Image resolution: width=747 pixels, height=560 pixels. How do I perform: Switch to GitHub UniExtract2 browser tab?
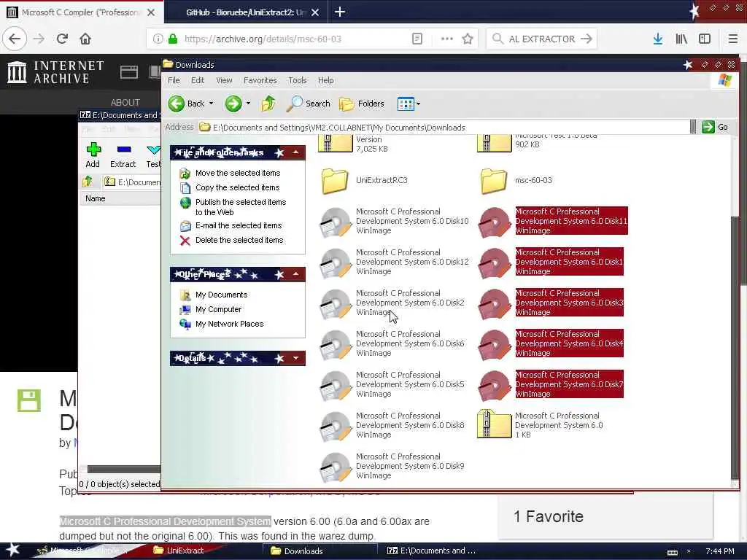[x=246, y=12]
